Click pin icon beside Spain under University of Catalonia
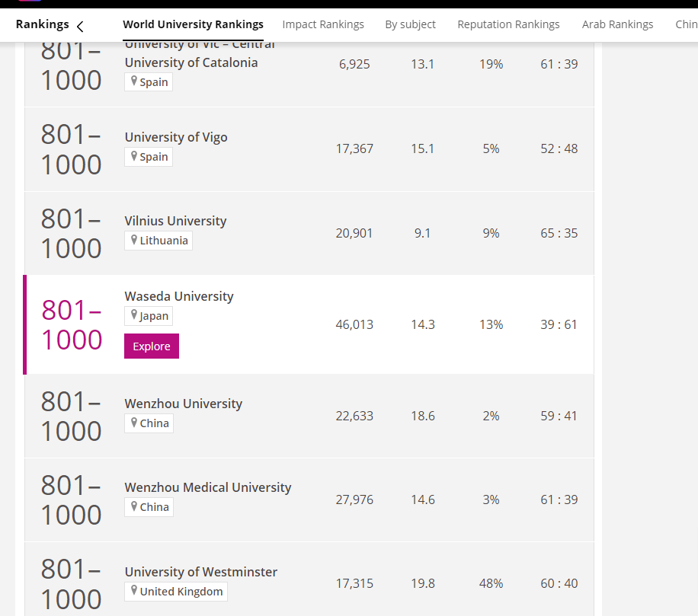This screenshot has height=616, width=698. pos(134,81)
